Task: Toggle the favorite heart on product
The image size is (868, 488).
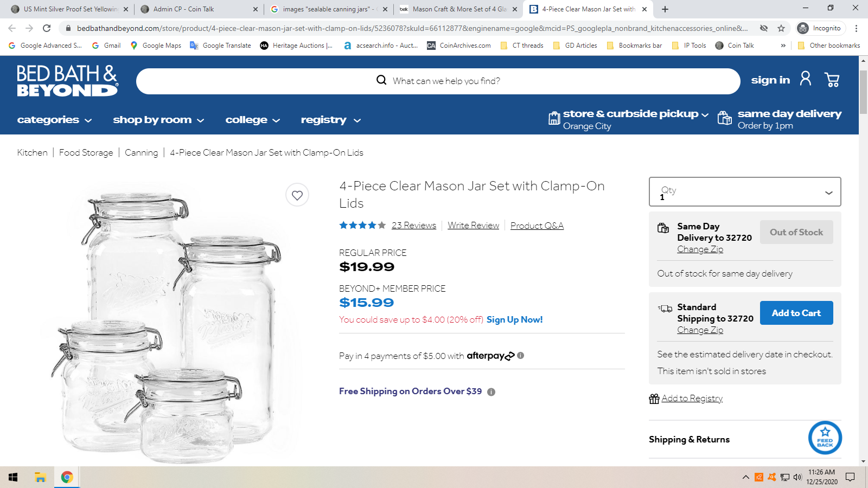Action: point(297,195)
